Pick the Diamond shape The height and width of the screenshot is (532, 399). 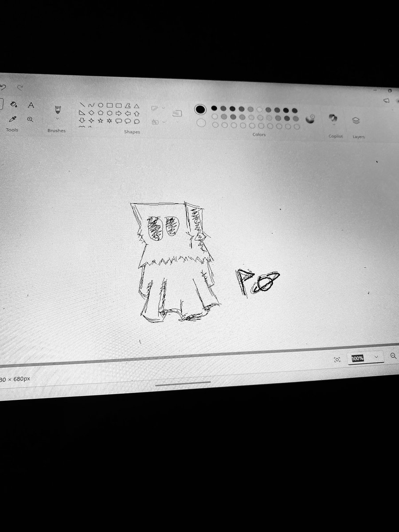(91, 113)
